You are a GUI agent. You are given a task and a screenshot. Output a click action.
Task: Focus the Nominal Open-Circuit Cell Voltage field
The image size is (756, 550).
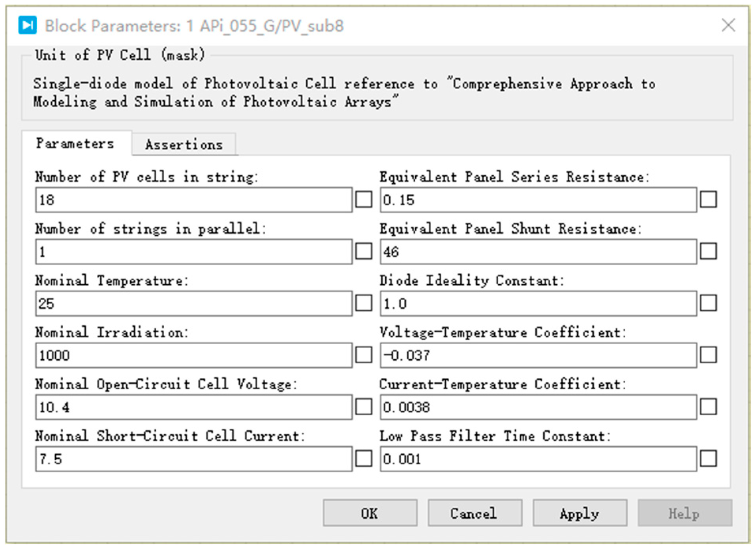coord(193,407)
